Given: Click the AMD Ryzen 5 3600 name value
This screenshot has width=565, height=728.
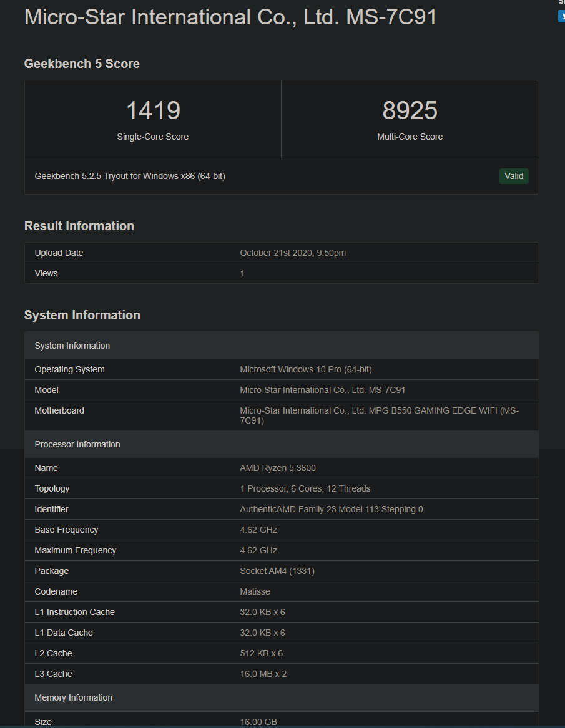Looking at the screenshot, I should click(278, 468).
